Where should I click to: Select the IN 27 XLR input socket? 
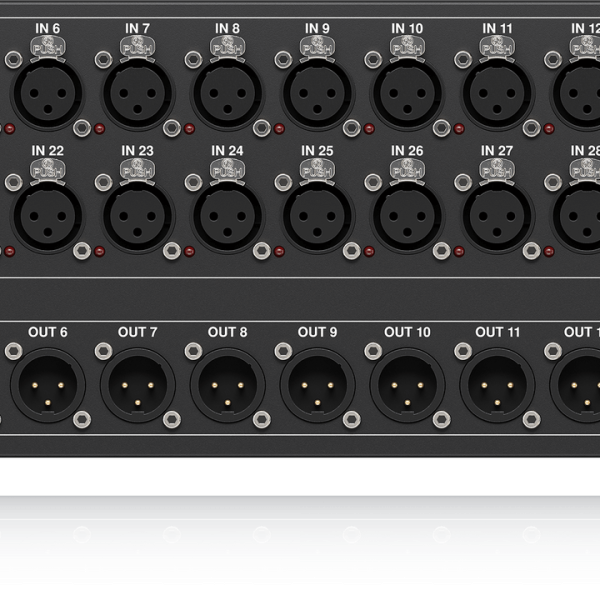click(x=497, y=217)
